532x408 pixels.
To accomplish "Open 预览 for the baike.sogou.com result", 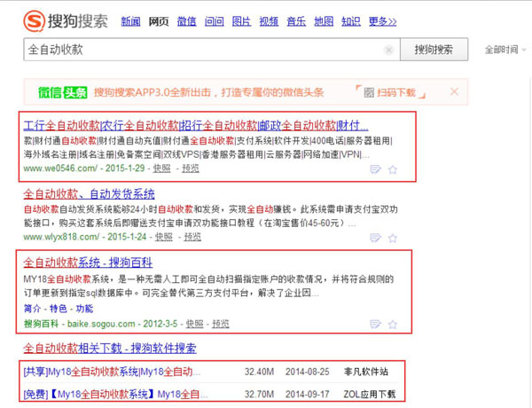I will 221,324.
